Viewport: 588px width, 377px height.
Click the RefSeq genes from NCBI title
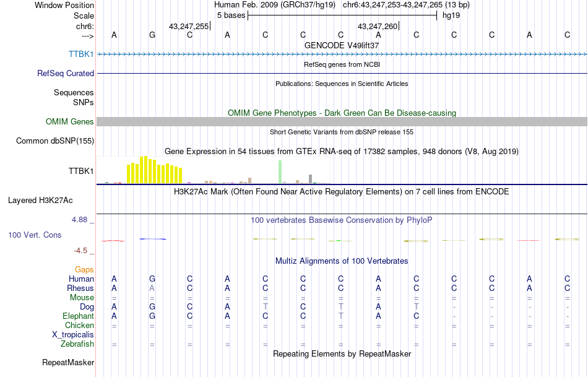pos(342,64)
